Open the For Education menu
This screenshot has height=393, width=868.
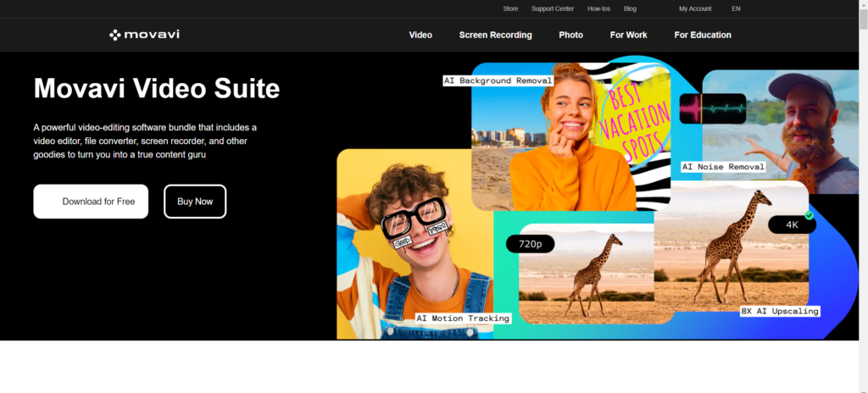click(x=703, y=35)
